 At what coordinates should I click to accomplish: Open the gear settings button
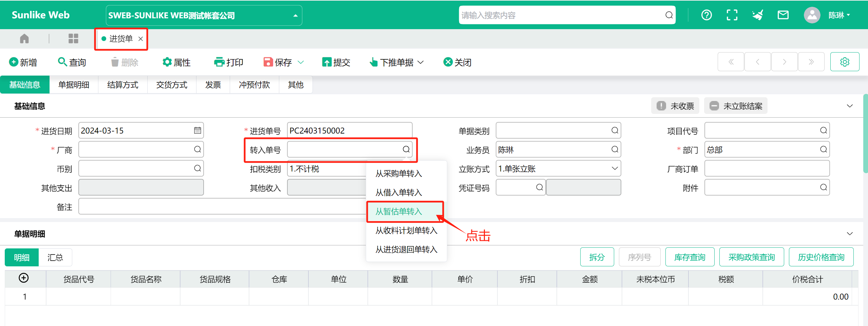point(845,62)
